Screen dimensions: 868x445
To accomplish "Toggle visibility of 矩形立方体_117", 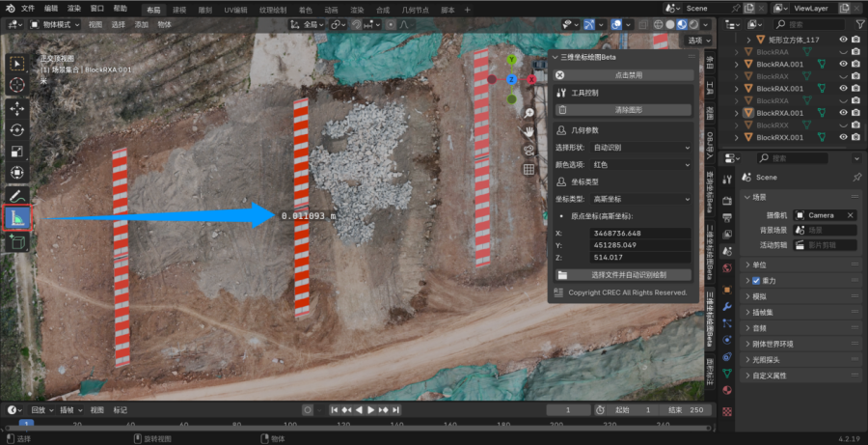I will tap(843, 40).
